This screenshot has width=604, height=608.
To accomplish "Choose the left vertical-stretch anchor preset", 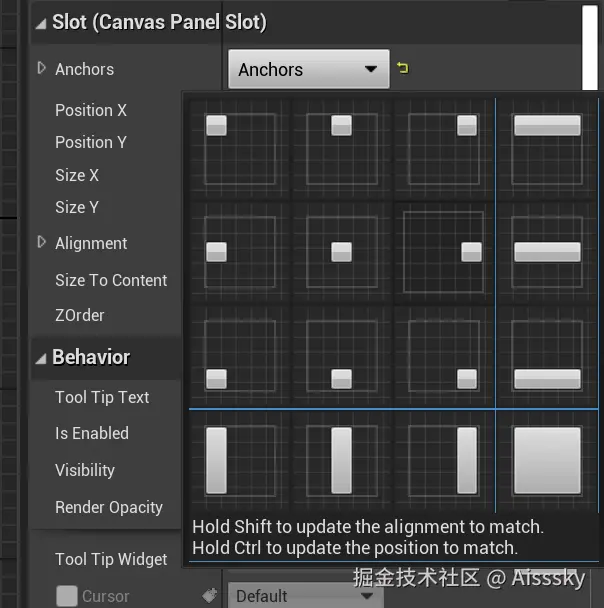I will [240, 460].
